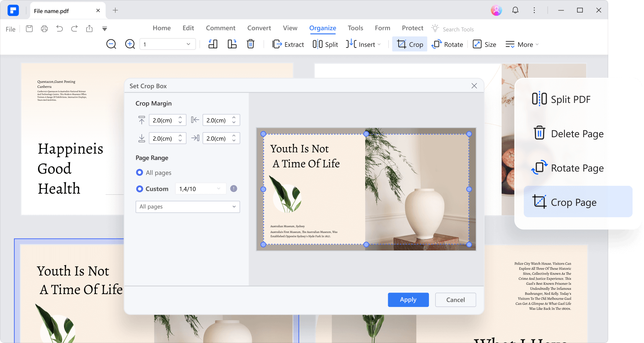
Task: Switch to the View tab
Action: (x=290, y=28)
